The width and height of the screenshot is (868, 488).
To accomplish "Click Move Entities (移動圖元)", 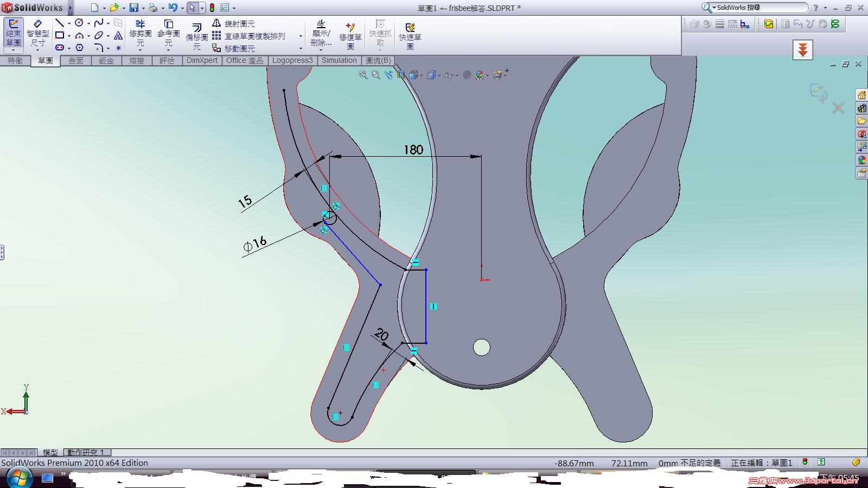I will (x=233, y=48).
